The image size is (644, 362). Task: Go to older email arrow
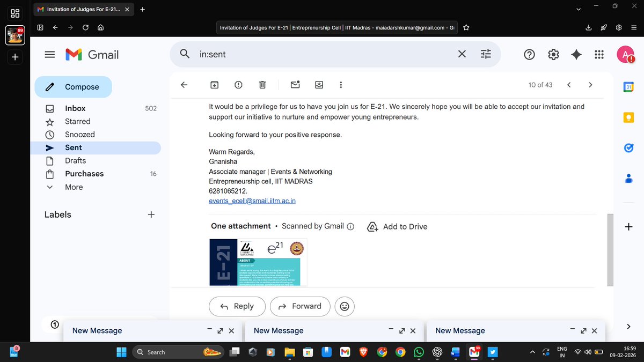590,85
